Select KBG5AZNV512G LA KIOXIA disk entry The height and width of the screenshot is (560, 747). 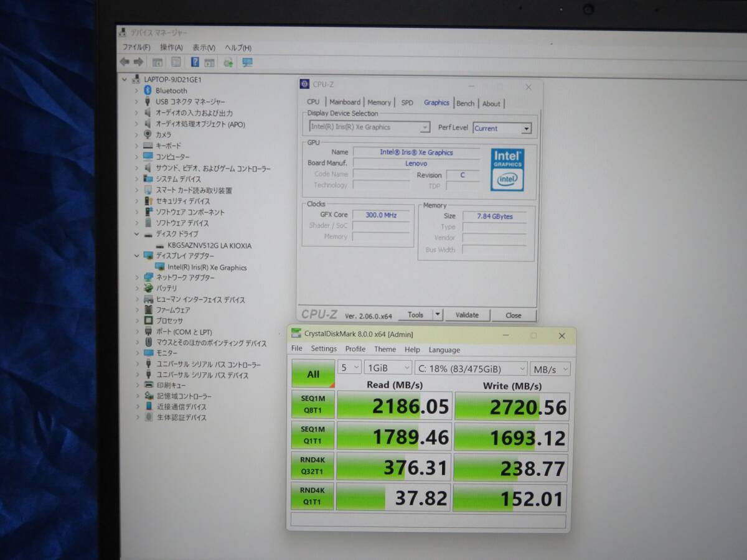(x=210, y=245)
